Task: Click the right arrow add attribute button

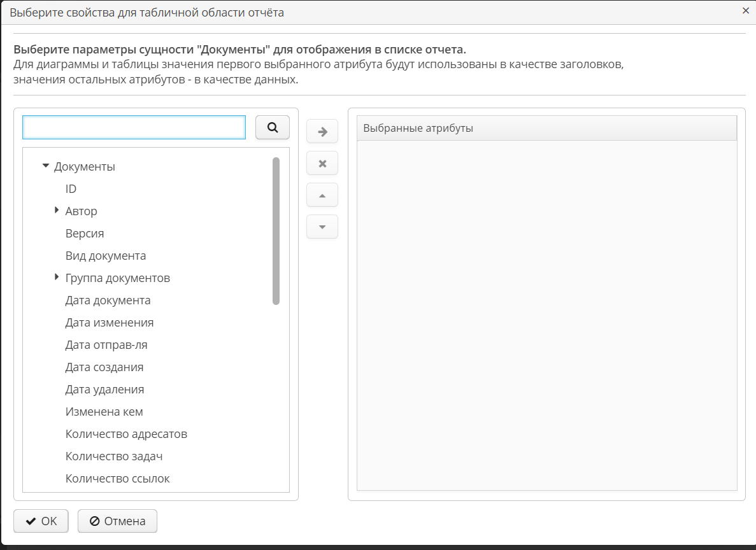Action: 322,132
